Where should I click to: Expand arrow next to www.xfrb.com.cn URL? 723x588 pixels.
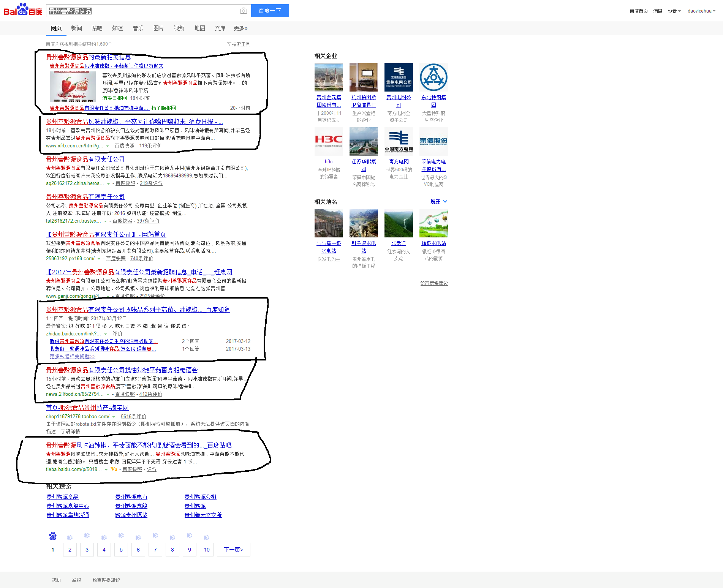[x=108, y=146]
